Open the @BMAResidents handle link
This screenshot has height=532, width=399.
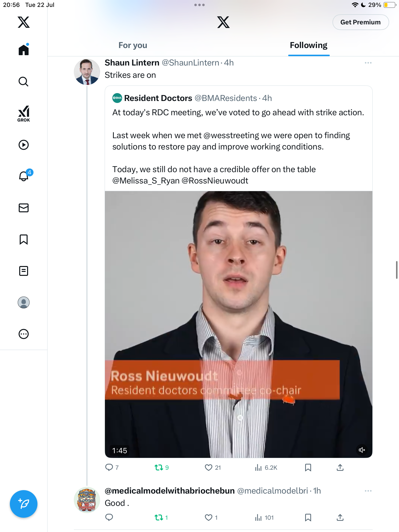tap(226, 98)
